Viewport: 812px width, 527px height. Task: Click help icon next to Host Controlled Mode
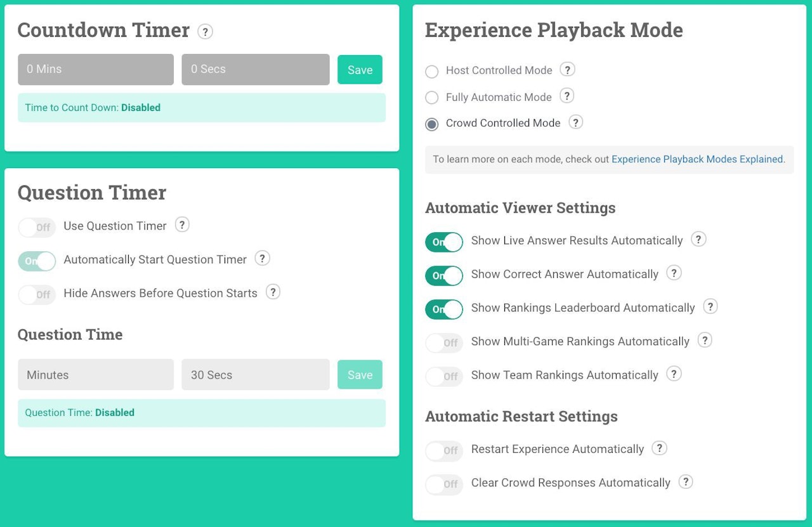tap(568, 69)
